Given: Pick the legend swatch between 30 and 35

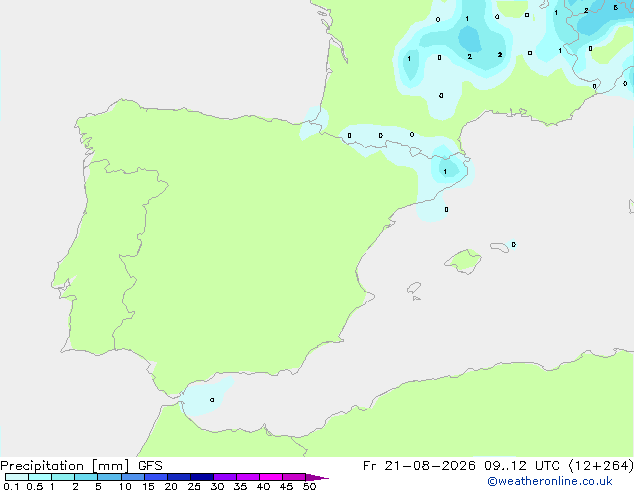Looking at the screenshot, I should click(x=225, y=477).
